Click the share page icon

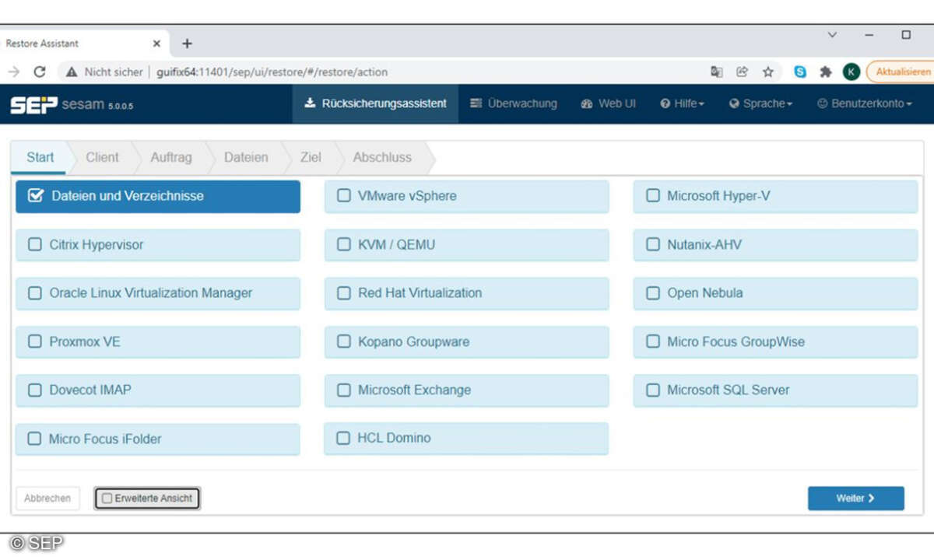(743, 72)
